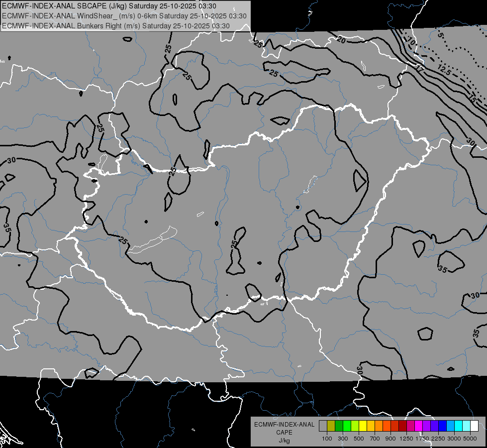Select the Bunkers Right (m/s) title line
The image size is (487, 448).
[116, 26]
